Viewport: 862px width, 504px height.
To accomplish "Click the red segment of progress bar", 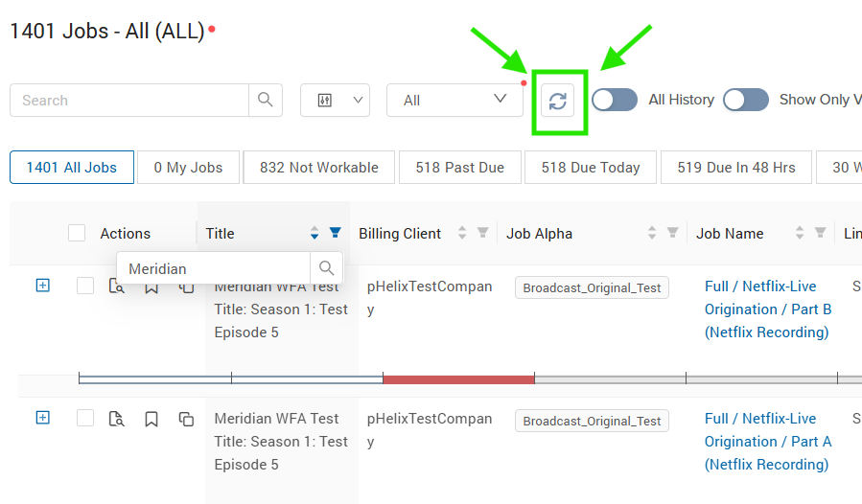I will (x=458, y=378).
